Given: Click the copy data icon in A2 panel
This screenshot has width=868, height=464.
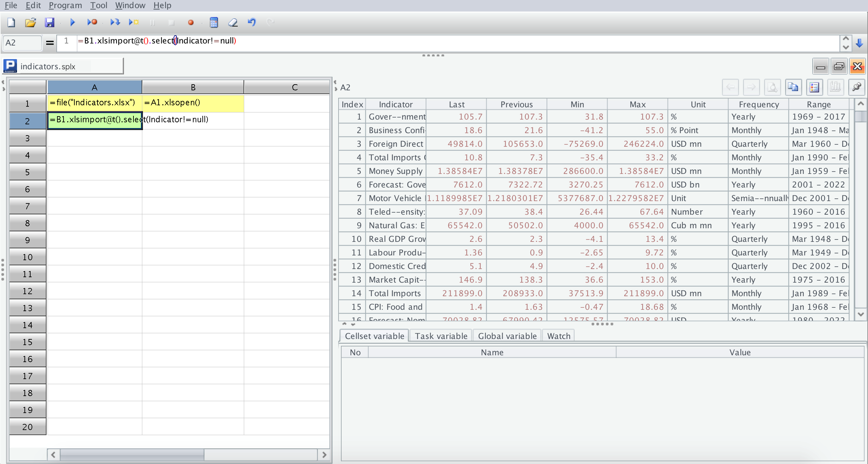Looking at the screenshot, I should click(x=793, y=87).
